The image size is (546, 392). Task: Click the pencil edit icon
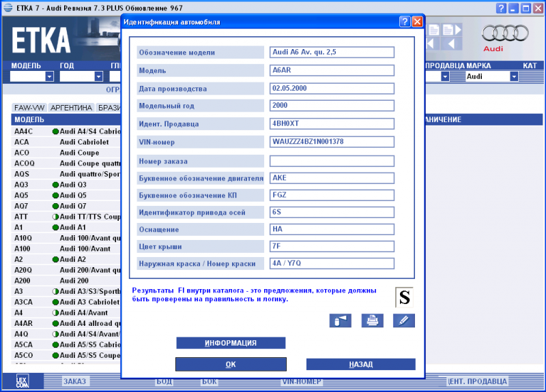coord(404,320)
